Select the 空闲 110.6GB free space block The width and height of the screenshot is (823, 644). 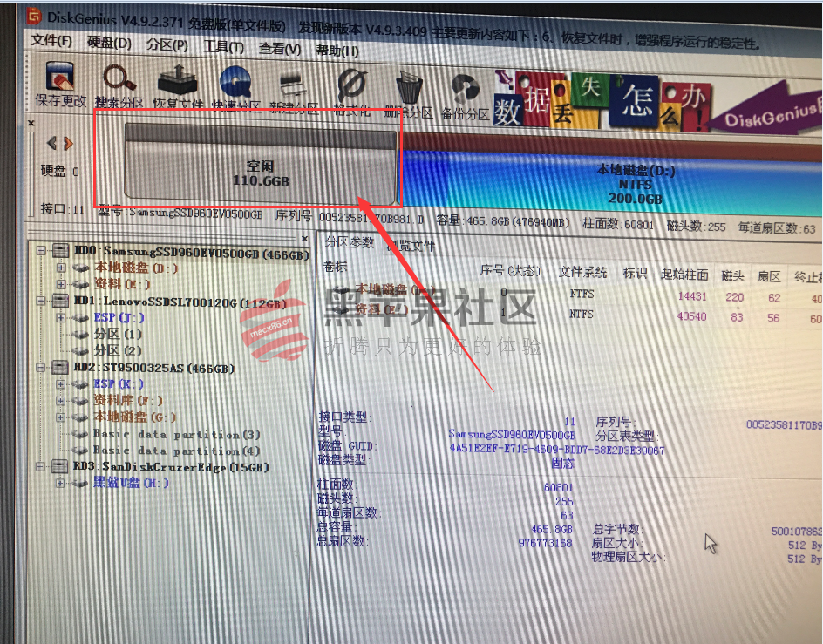[x=261, y=164]
